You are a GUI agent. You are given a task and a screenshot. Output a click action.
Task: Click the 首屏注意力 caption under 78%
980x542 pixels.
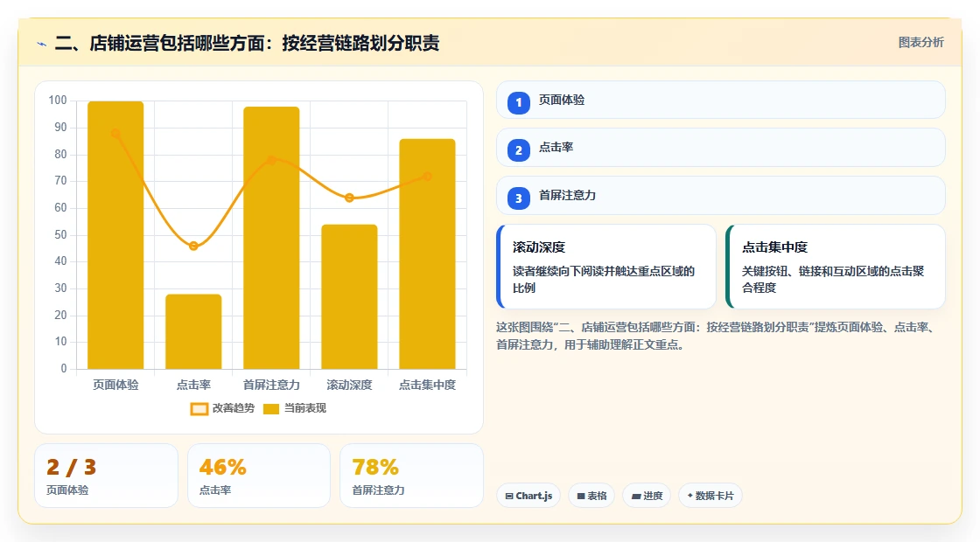pyautogui.click(x=378, y=490)
